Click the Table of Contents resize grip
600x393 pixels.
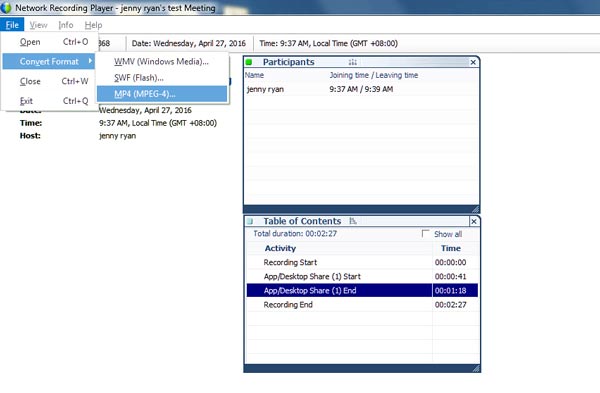[x=476, y=368]
